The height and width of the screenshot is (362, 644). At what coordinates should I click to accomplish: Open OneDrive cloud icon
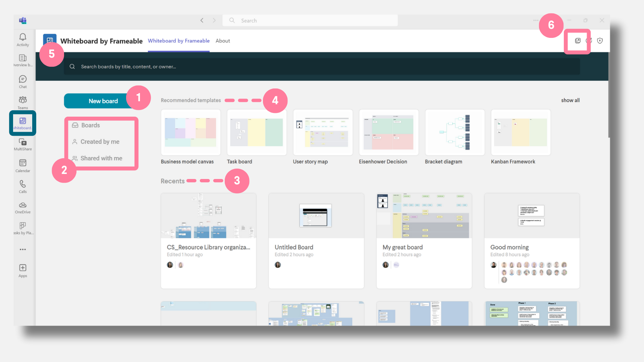point(22,207)
